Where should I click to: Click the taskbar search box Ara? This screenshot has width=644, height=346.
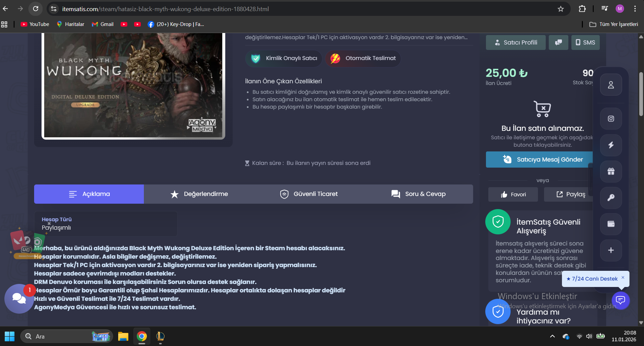tap(67, 336)
